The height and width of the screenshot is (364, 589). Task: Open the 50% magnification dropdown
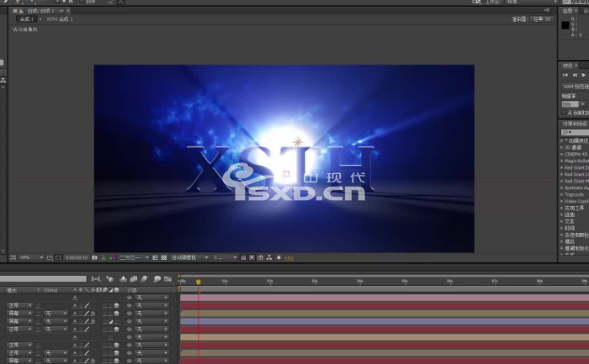click(32, 258)
